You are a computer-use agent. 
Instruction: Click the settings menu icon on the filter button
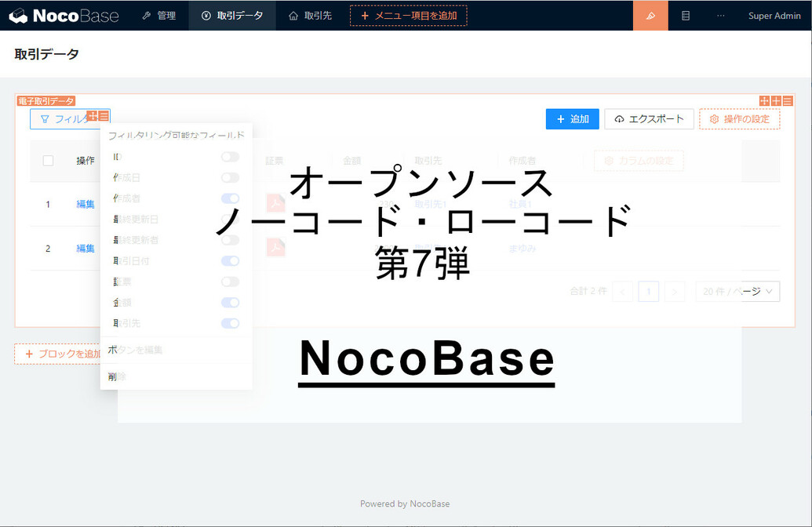click(104, 115)
